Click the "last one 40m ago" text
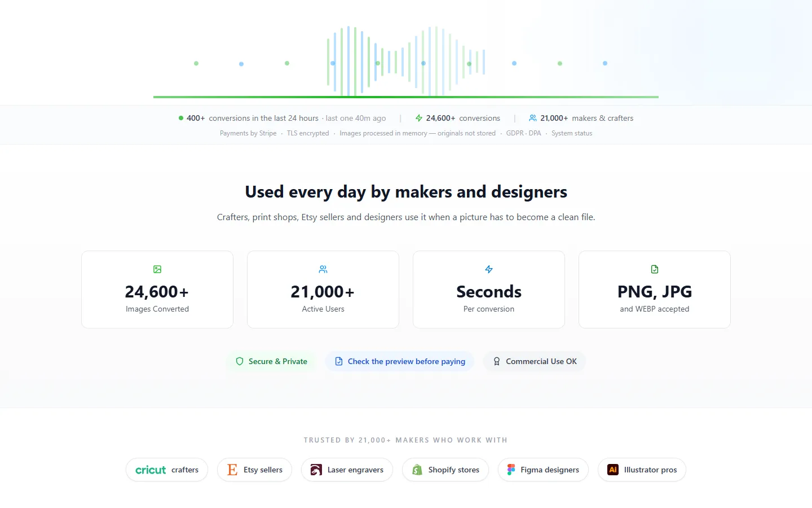The height and width of the screenshot is (508, 812). 356,118
